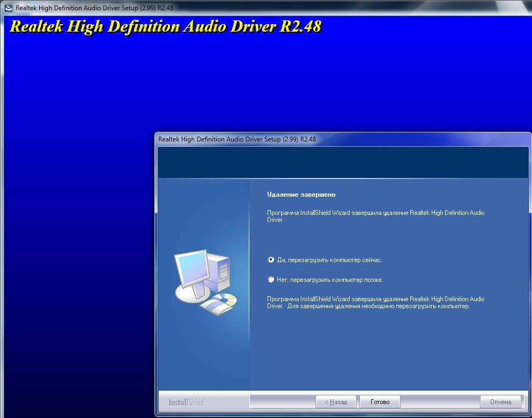Click the "Удаление завершено" heading
532x418 pixels.
[301, 195]
